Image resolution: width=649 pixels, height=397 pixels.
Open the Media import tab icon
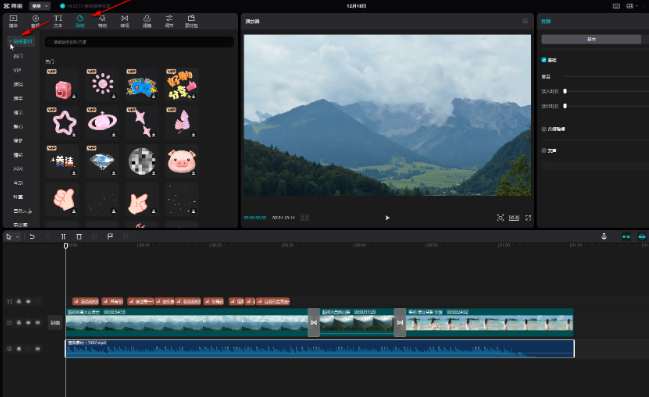[13, 21]
